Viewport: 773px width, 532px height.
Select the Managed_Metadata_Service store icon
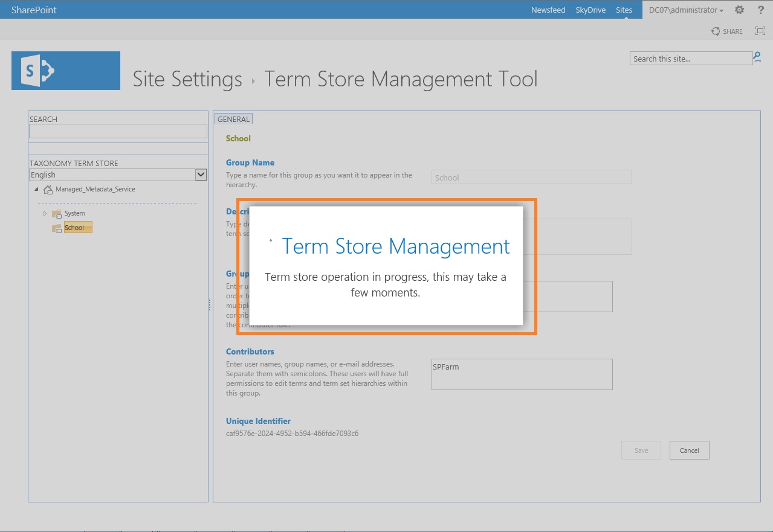click(48, 189)
